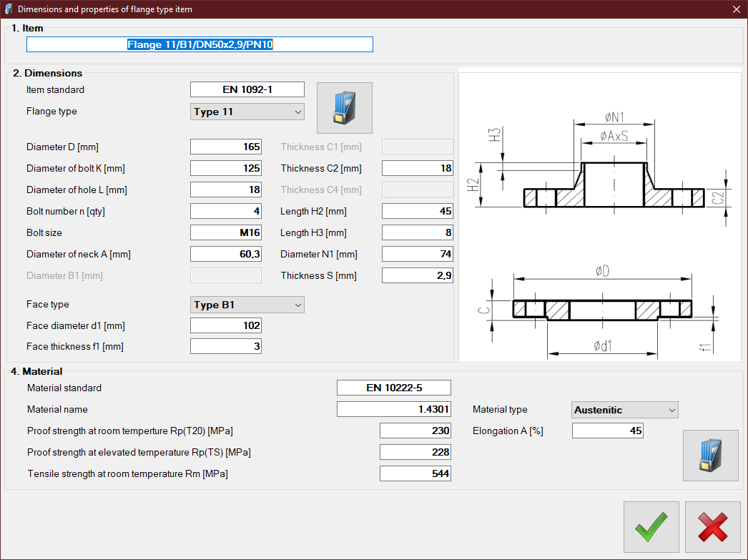Click the app icon in the title bar
Viewport: 748px width, 560px height.
coord(9,9)
